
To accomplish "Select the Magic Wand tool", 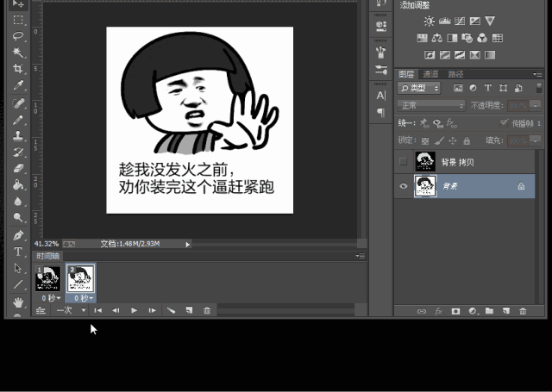I will pos(18,53).
